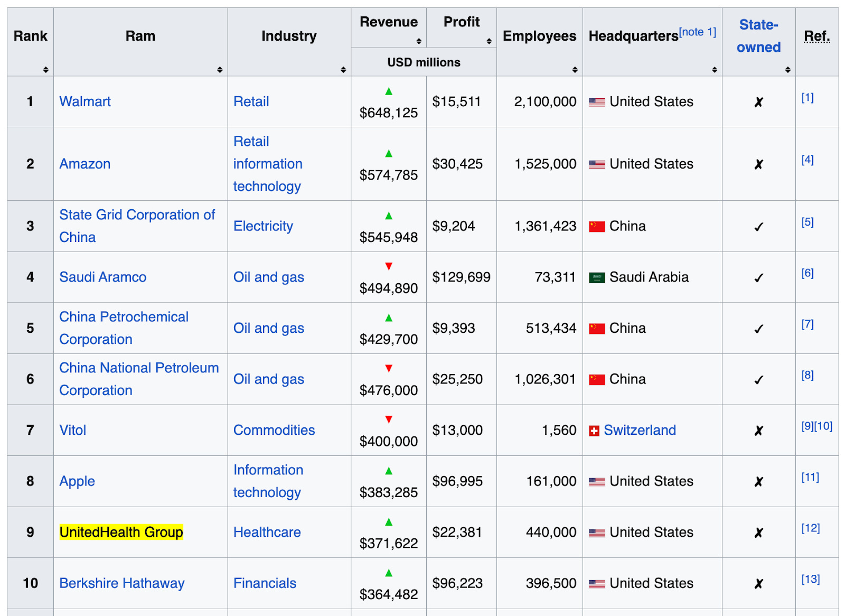Select Walmart revenue value $648,125

pyautogui.click(x=389, y=113)
